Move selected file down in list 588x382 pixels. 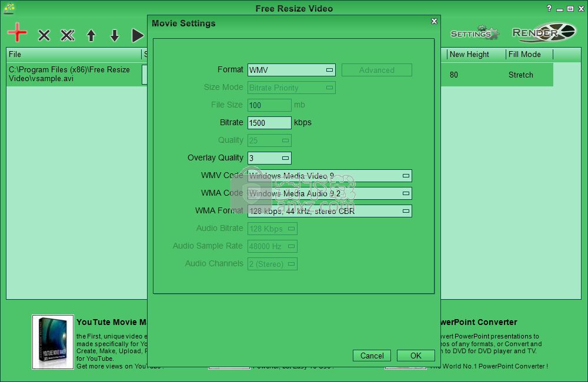(115, 36)
